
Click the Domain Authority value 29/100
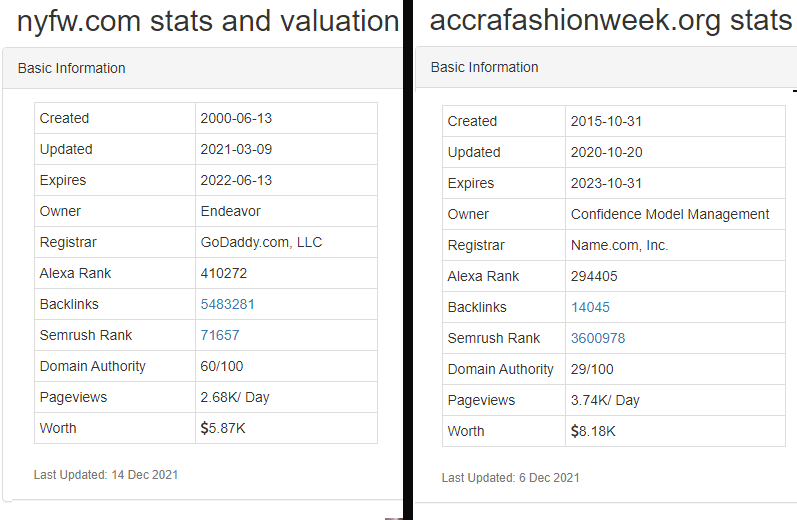592,369
